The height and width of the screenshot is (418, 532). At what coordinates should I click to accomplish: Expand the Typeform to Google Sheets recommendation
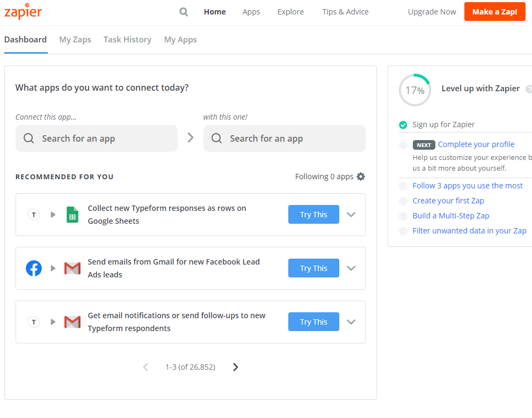351,215
